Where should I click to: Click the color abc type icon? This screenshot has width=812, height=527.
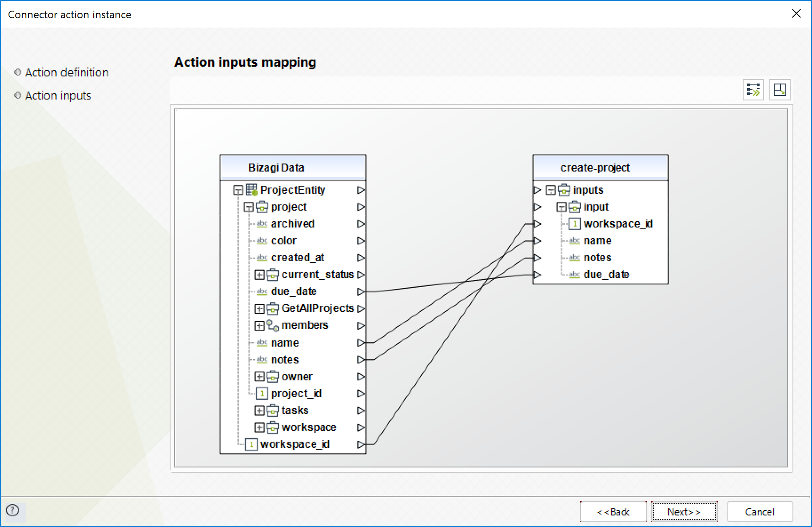(262, 241)
